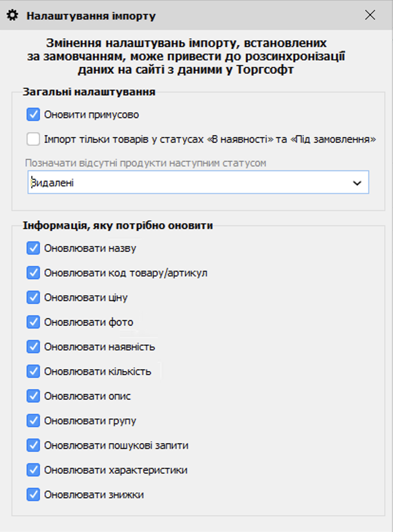Uncheck "Оновити примусово"
This screenshot has height=532, width=393.
pos(33,114)
